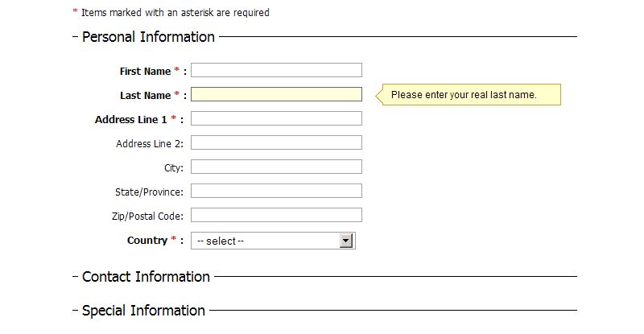Screen dimensions: 644x334
Task: Open the Country select dropdown
Action: 273,241
